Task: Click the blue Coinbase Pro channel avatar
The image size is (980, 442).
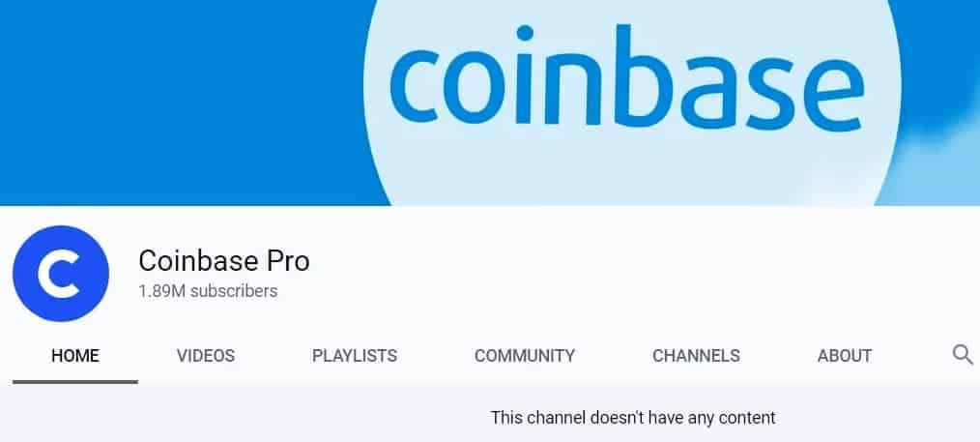Action: click(61, 274)
